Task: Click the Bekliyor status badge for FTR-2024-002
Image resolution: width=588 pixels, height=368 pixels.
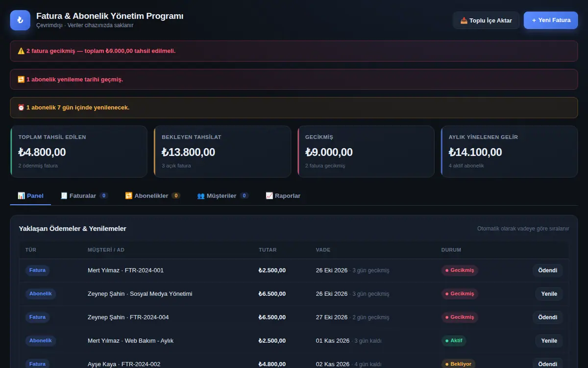Action: click(x=458, y=364)
